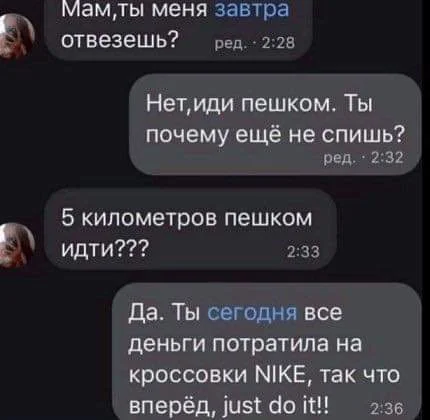Click 'деньги потратила на' text line
Image resolution: width=430 pixels, height=420 pixels.
coord(245,345)
